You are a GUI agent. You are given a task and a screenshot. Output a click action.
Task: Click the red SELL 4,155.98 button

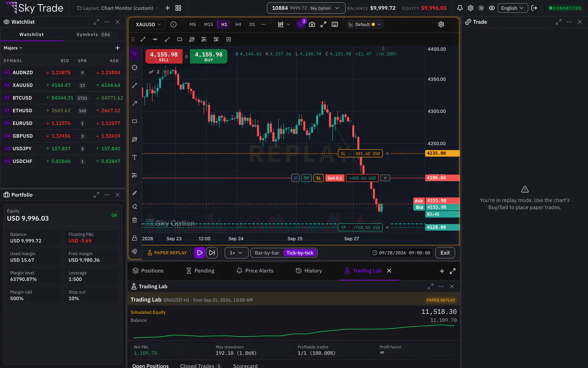(x=164, y=56)
